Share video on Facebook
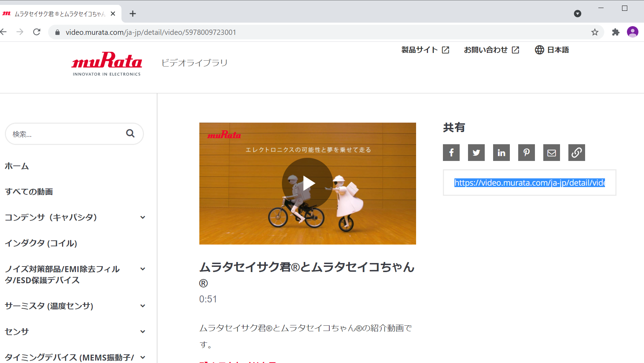 [x=451, y=153]
